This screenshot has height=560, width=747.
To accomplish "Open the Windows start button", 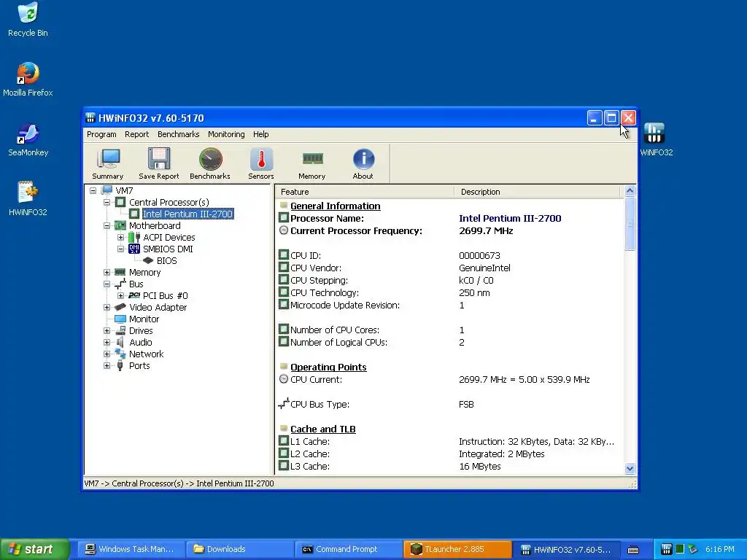I will coord(34,549).
